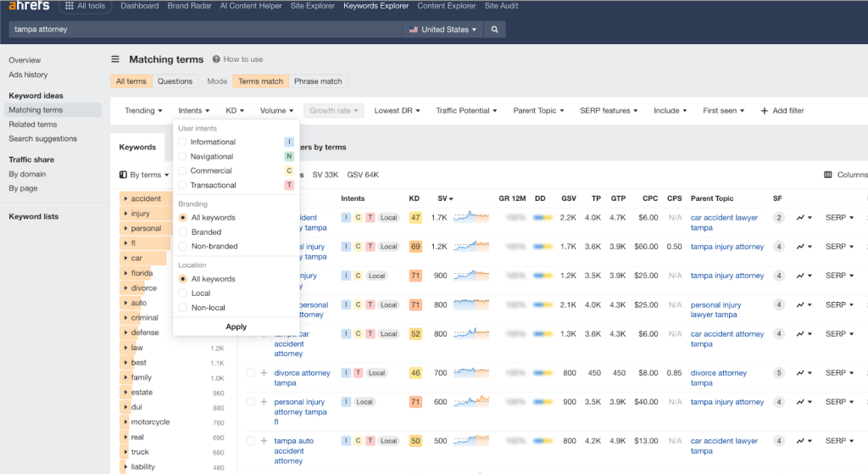Select the Non-branded radio option
The width and height of the screenshot is (868, 474).
point(182,247)
